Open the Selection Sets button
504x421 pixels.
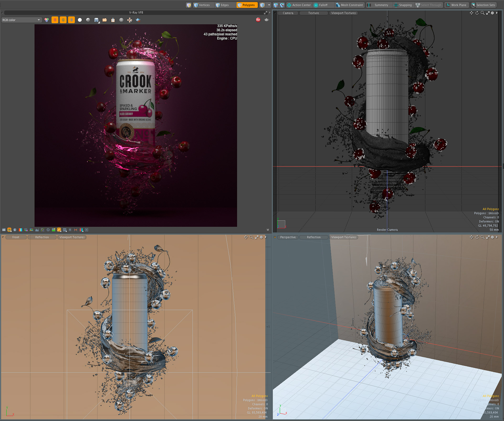[x=483, y=5]
